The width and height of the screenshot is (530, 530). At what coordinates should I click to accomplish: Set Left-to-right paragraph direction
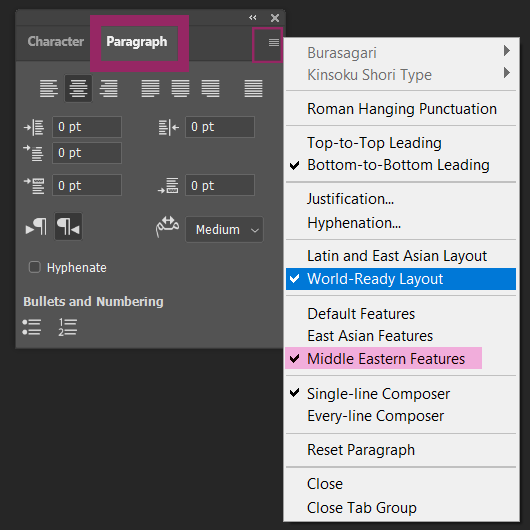coord(36,226)
